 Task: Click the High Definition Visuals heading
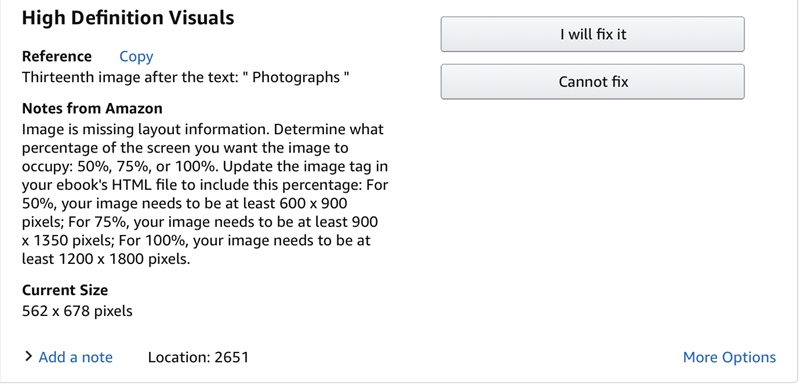click(128, 18)
